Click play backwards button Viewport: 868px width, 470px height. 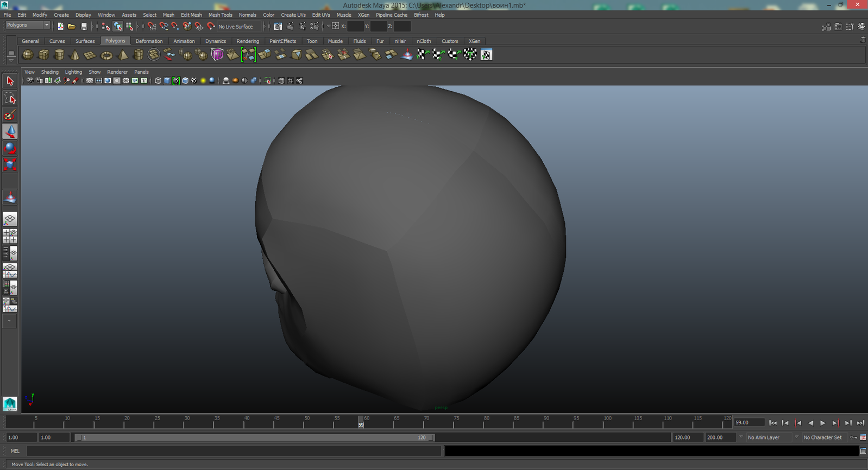[x=810, y=423]
